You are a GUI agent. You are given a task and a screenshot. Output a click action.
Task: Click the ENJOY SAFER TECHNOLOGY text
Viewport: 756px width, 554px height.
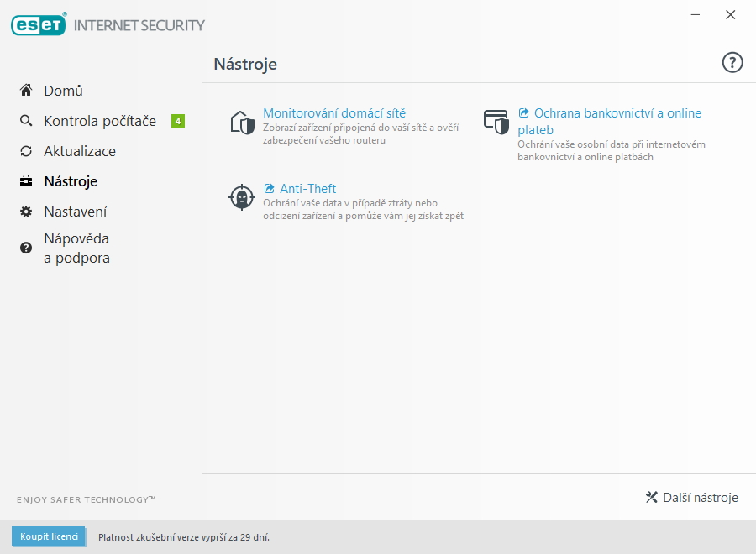point(85,499)
